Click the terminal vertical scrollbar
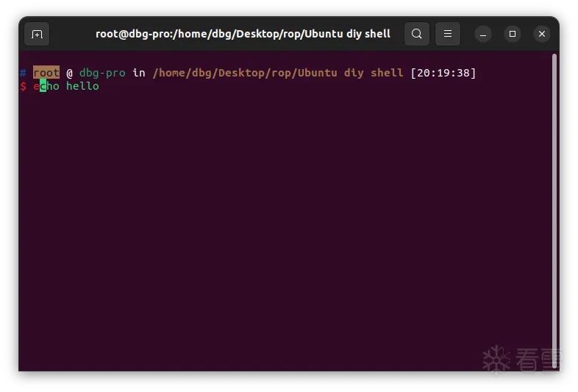578x392 pixels. (x=554, y=211)
